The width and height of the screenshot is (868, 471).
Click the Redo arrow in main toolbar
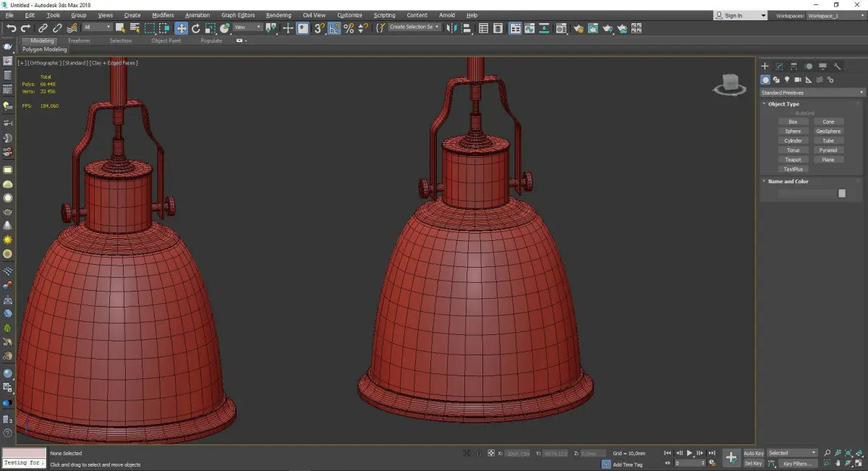tap(25, 28)
